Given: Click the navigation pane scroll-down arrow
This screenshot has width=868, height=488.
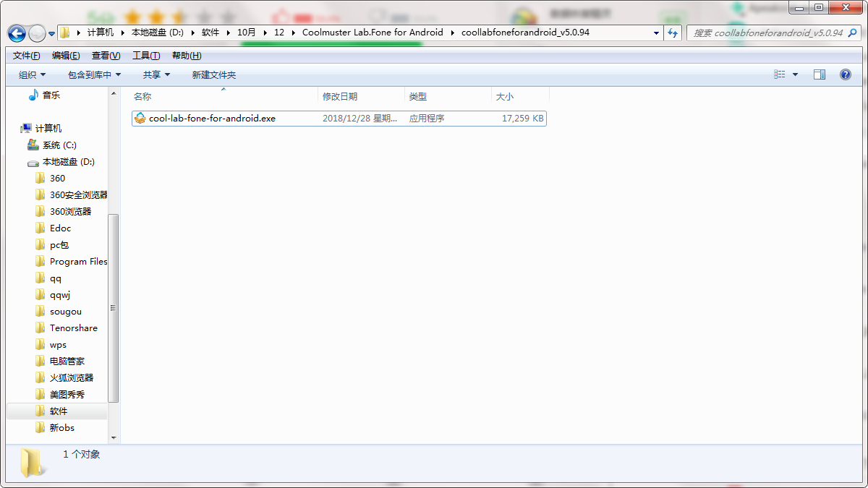Looking at the screenshot, I should coord(114,438).
